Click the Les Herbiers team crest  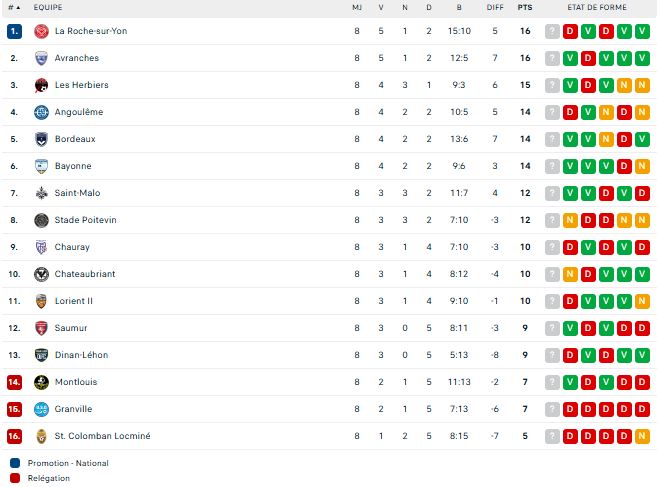41,85
